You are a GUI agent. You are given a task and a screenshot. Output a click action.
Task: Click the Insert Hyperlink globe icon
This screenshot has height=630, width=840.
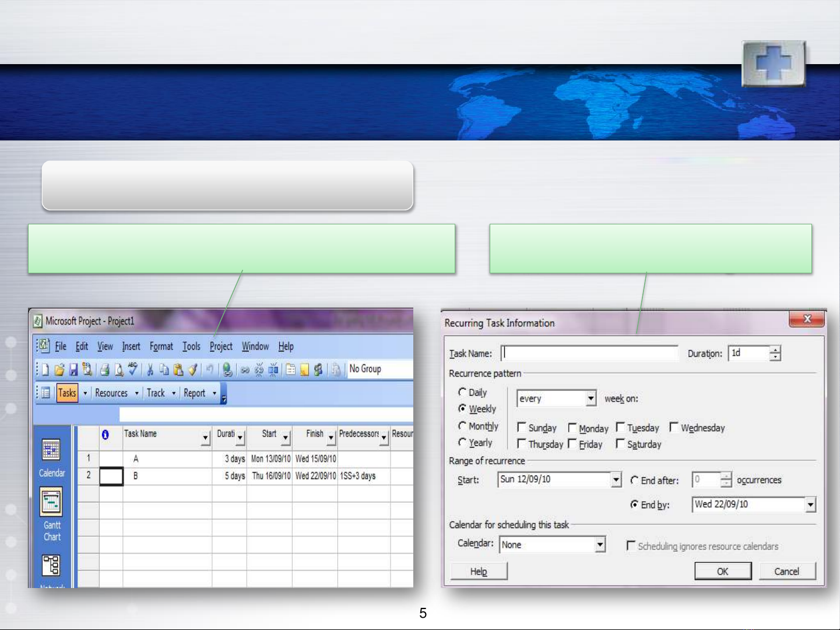tap(227, 369)
